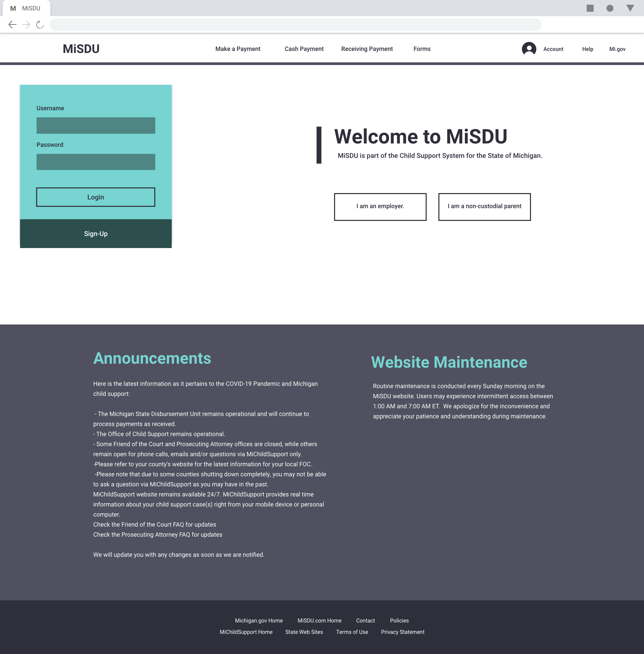Choose 'I am an employer' button
Screen dimensions: 644x654
point(380,206)
